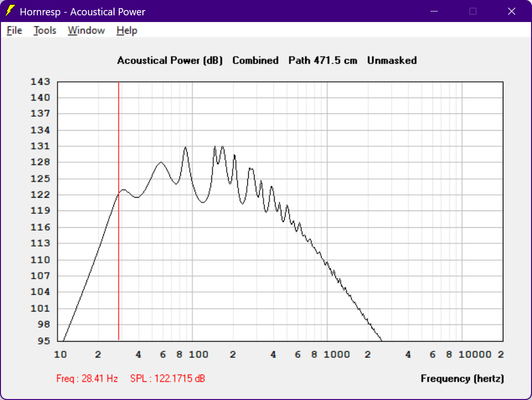Click the 131 value on dB axis

pos(40,146)
